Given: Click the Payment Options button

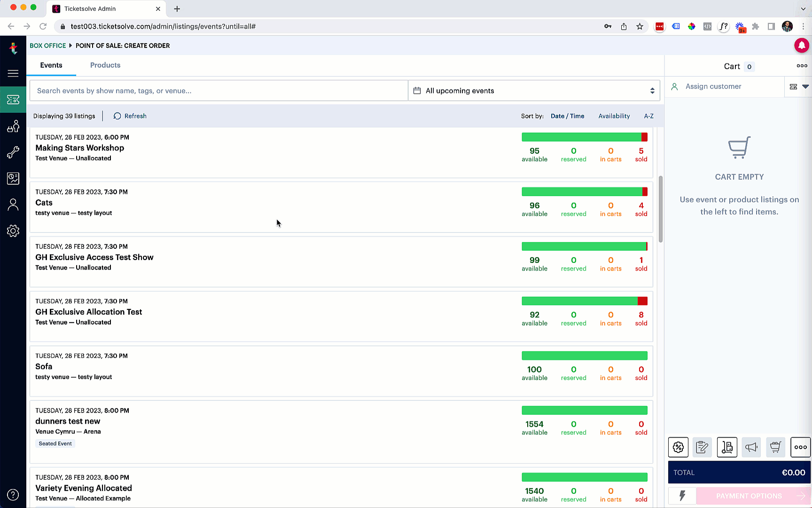Looking at the screenshot, I should 754,496.
